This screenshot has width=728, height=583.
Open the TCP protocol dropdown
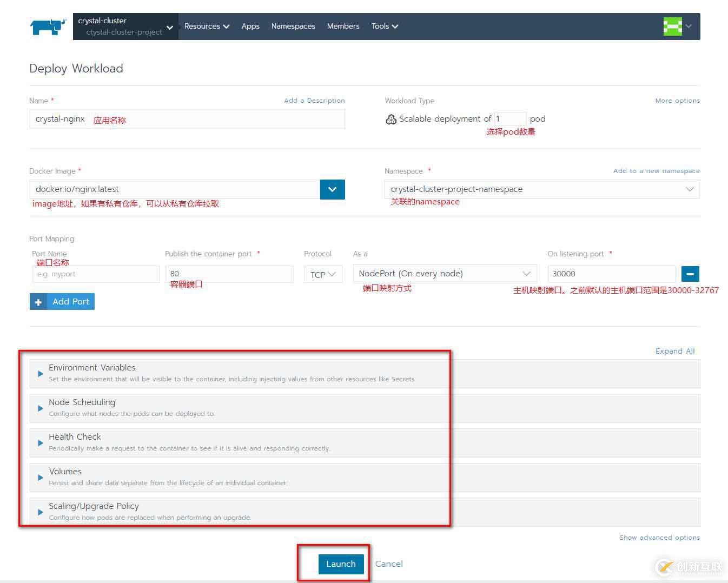323,274
